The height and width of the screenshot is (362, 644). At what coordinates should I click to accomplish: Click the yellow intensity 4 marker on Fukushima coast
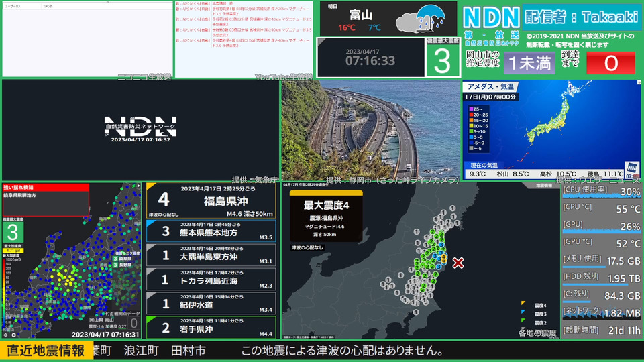pyautogui.click(x=444, y=257)
